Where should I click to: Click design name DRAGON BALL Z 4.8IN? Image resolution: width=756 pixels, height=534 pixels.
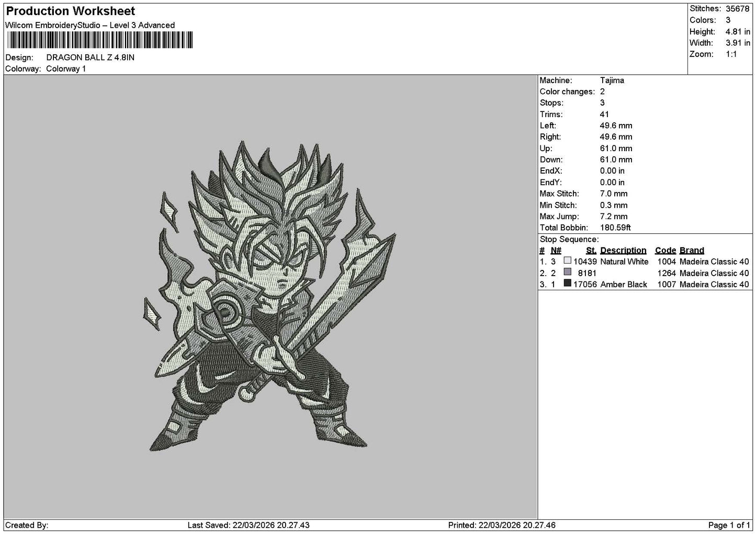[x=91, y=58]
